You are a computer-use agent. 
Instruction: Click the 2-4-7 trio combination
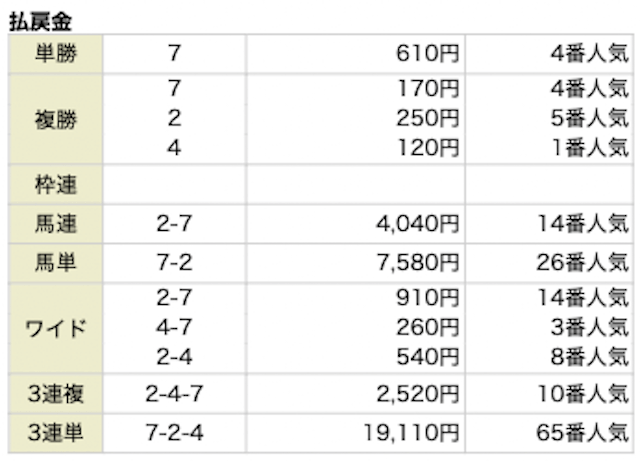174,394
